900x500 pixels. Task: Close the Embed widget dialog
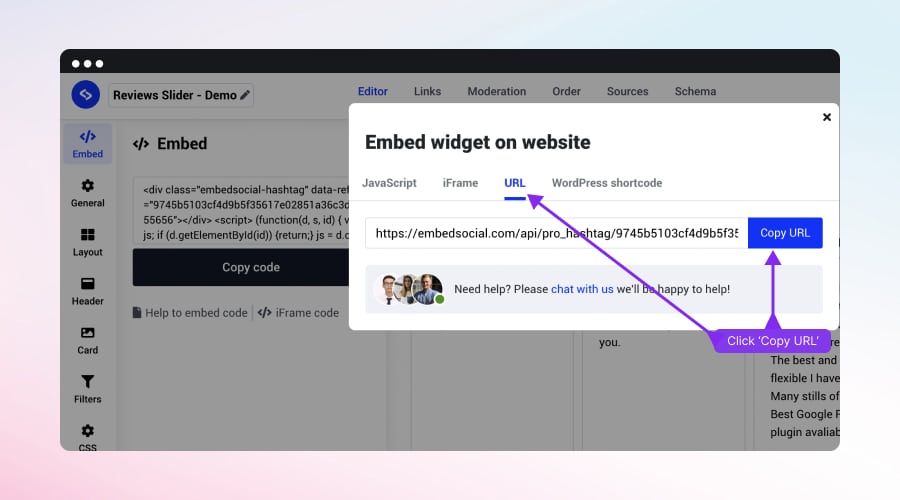pos(827,117)
